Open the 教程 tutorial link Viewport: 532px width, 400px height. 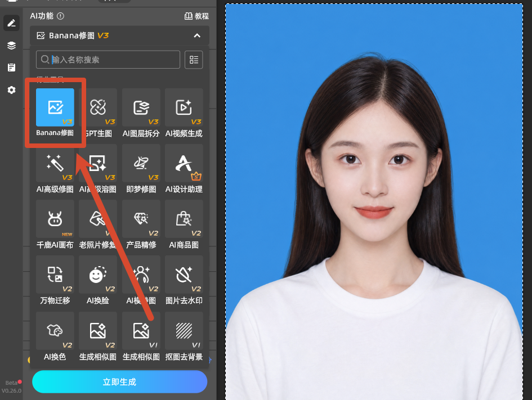(196, 16)
